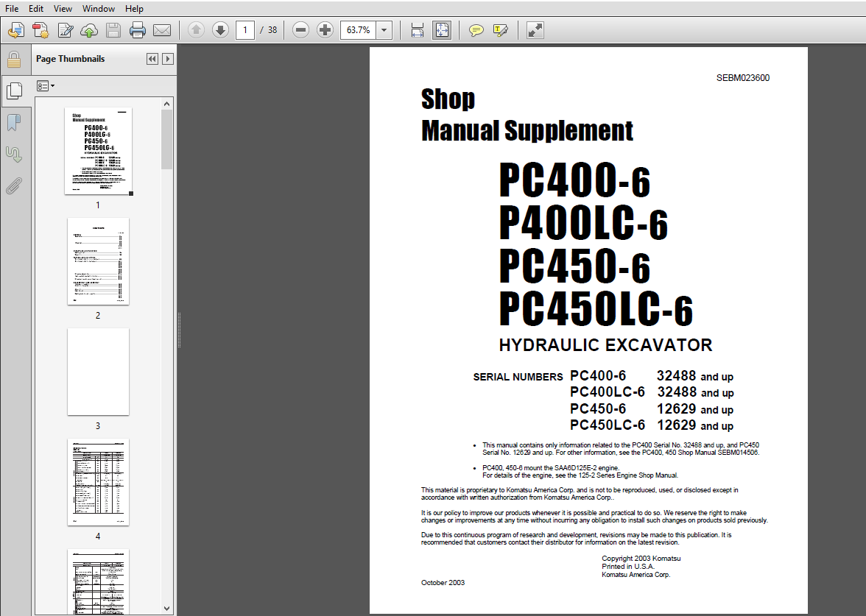Select the partially visible page 5 thumbnail
Screen dimensions: 866x616
pyautogui.click(x=99, y=581)
